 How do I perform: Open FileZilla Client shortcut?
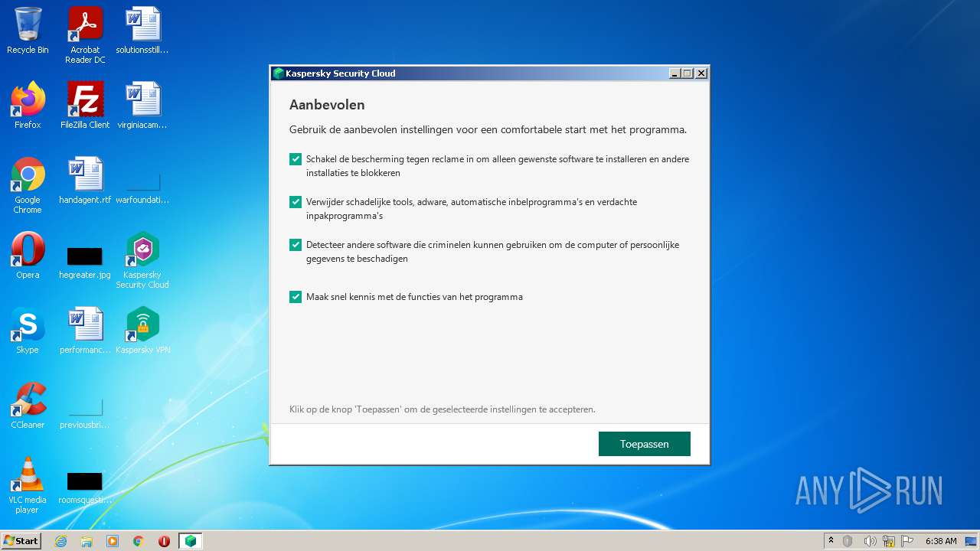coord(85,106)
